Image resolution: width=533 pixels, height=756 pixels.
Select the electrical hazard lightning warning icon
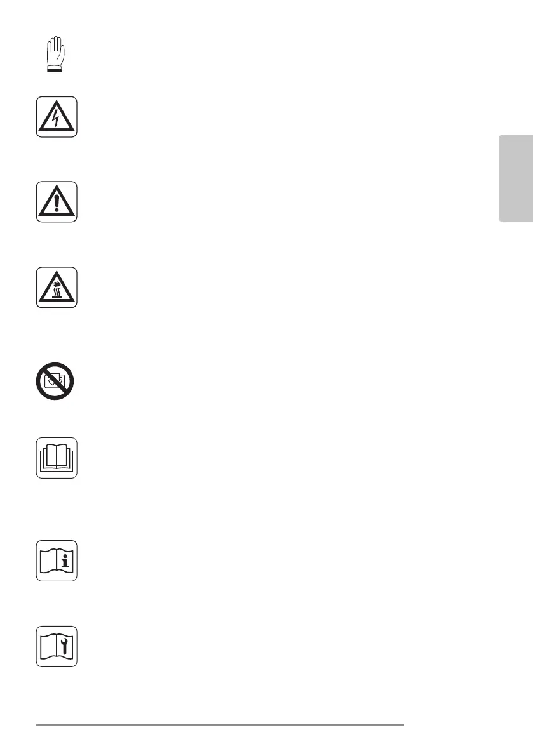[57, 117]
